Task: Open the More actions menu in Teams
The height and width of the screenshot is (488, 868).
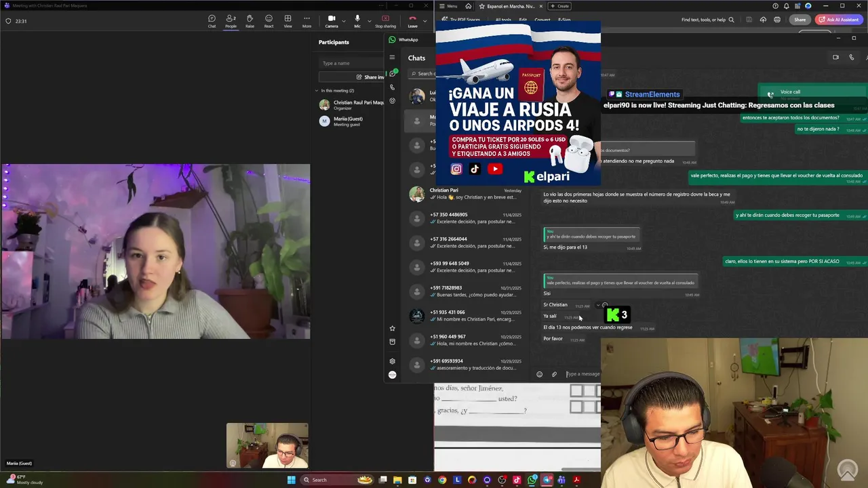Action: point(307,21)
